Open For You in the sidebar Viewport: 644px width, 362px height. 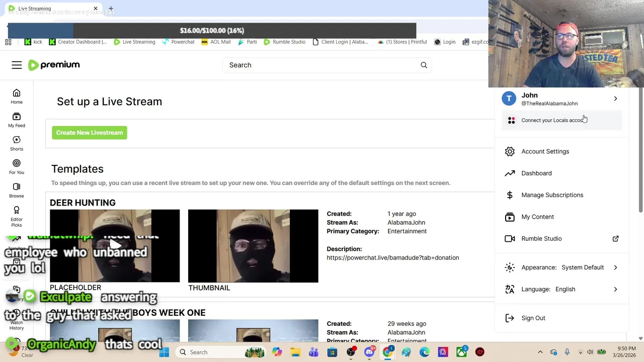(17, 167)
